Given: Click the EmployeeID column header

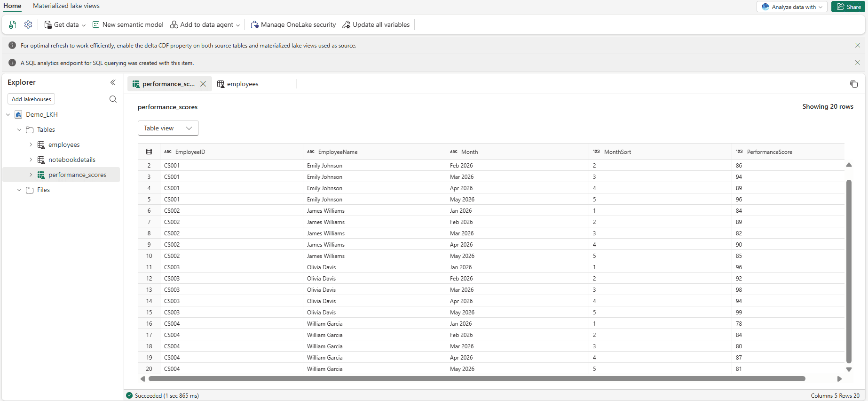Looking at the screenshot, I should [x=232, y=152].
